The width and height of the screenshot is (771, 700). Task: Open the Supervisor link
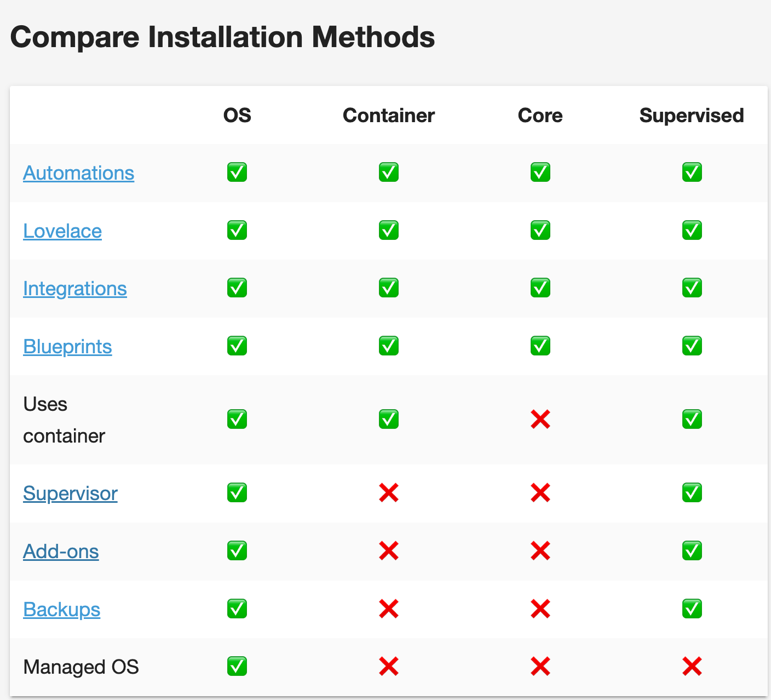point(70,494)
